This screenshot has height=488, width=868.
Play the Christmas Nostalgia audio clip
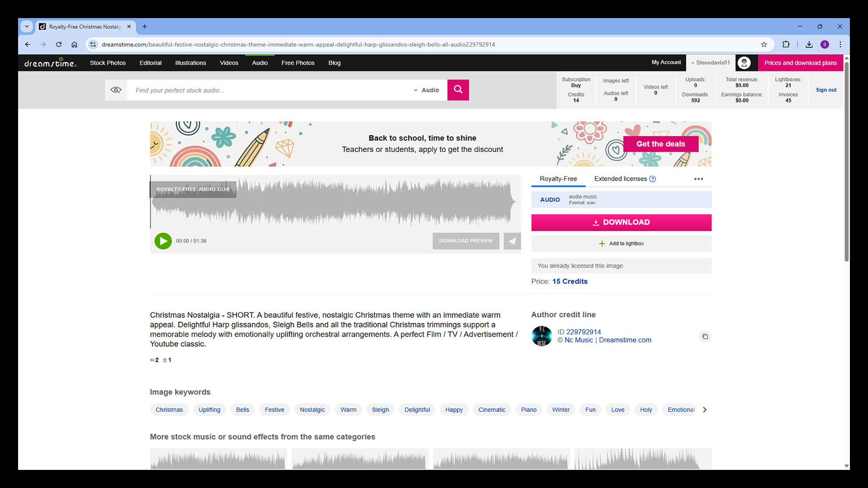click(x=163, y=241)
